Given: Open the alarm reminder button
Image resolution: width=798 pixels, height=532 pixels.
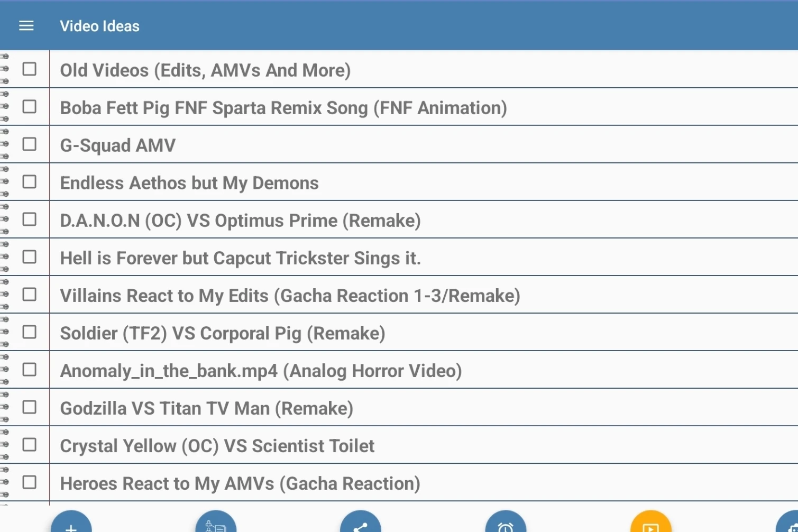Looking at the screenshot, I should 506,525.
